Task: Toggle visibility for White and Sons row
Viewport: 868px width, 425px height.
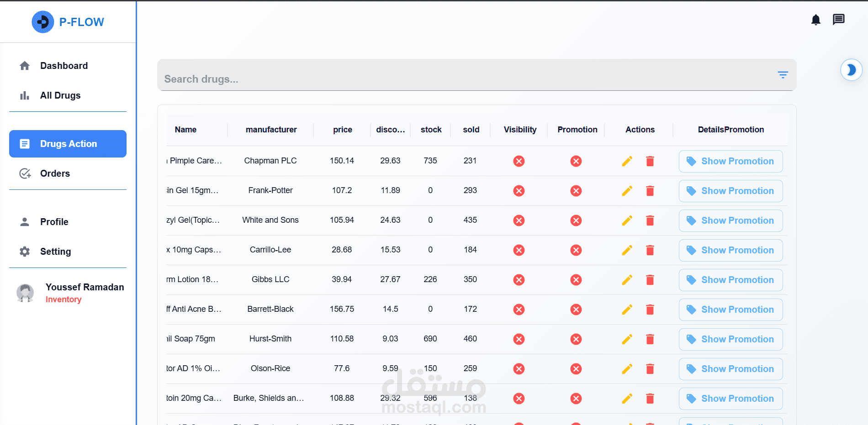Action: tap(519, 220)
